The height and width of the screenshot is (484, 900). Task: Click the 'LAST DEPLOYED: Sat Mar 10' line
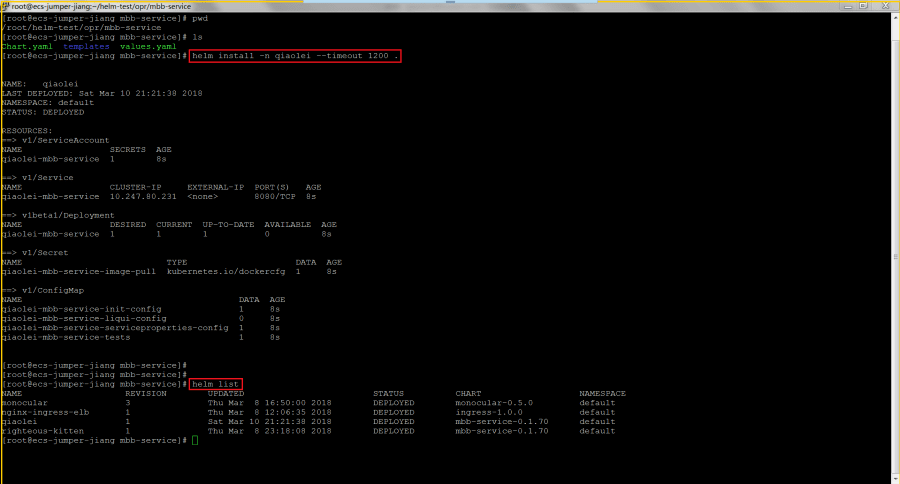[102, 93]
